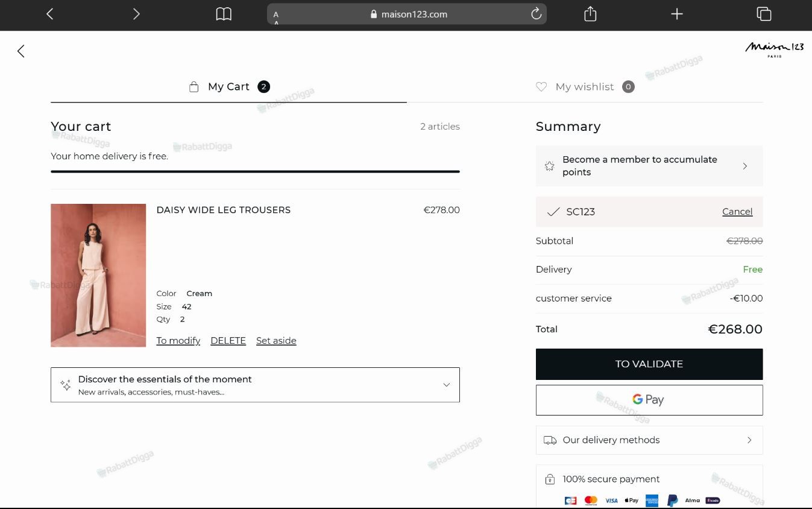812x509 pixels.
Task: Pay with the Google Pay button
Action: 649,400
